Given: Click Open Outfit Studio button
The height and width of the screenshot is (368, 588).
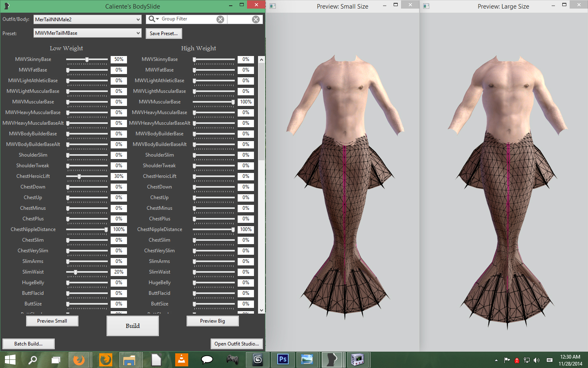Looking at the screenshot, I should pyautogui.click(x=237, y=344).
